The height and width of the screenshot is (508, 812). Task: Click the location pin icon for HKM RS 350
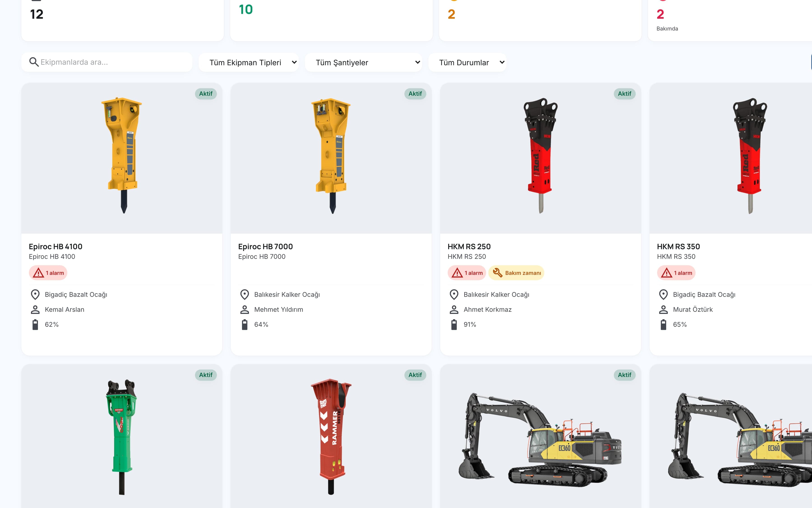[x=663, y=295]
